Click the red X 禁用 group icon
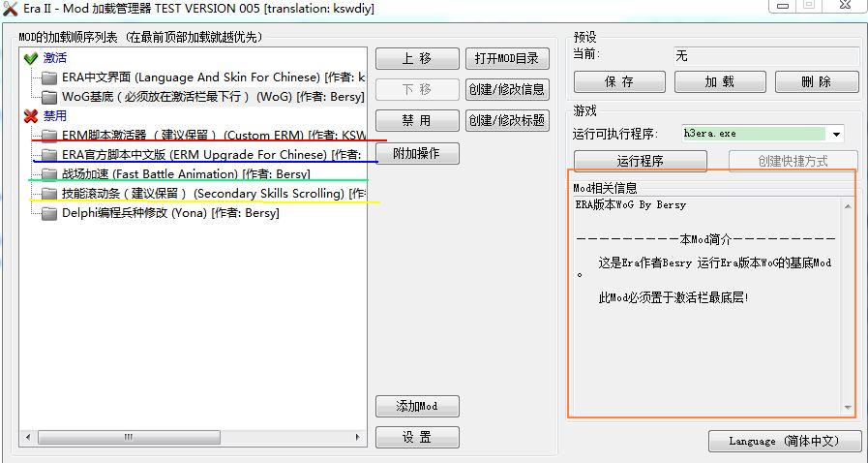The width and height of the screenshot is (868, 463). pyautogui.click(x=30, y=116)
